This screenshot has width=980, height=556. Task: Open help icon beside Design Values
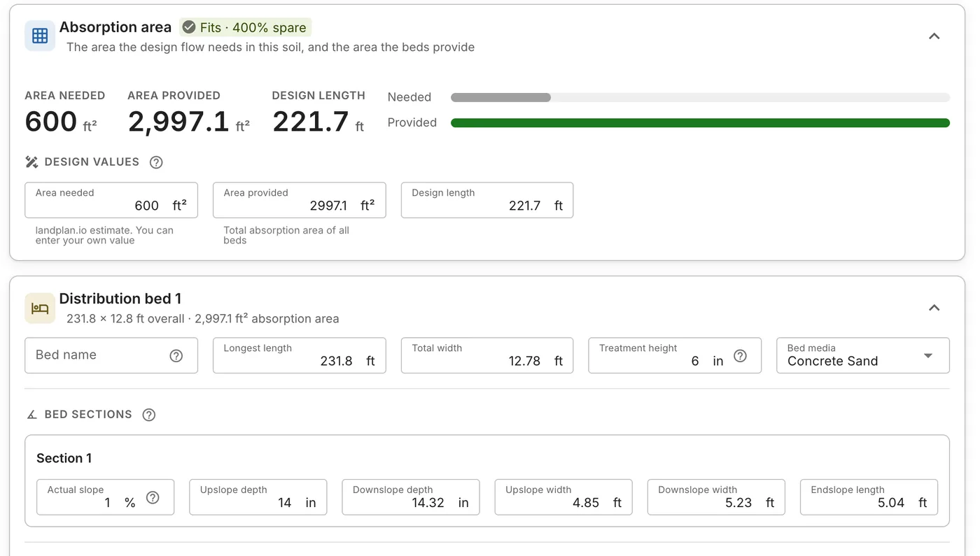click(x=156, y=162)
